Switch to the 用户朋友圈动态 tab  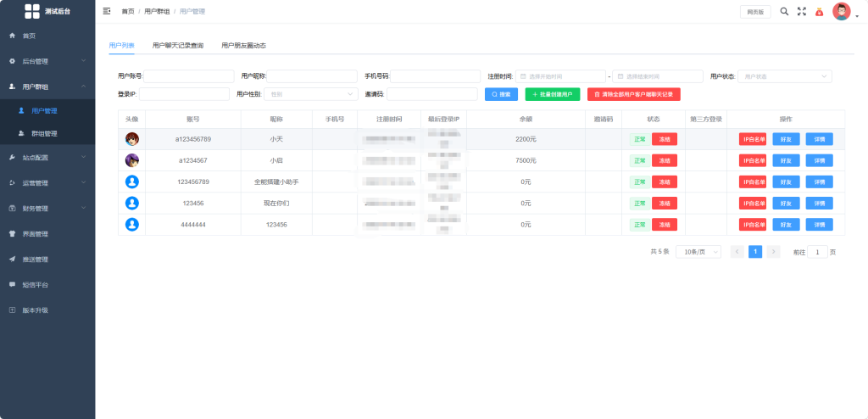[243, 46]
